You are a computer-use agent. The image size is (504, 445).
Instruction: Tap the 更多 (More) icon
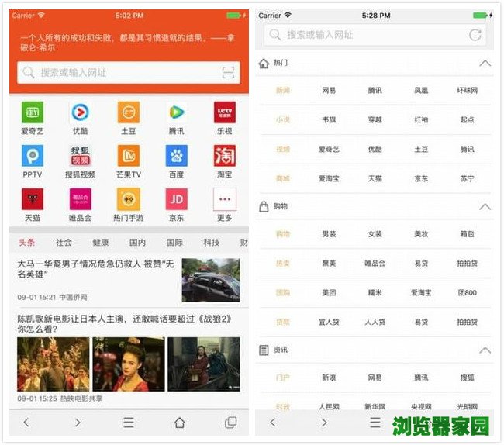click(225, 199)
